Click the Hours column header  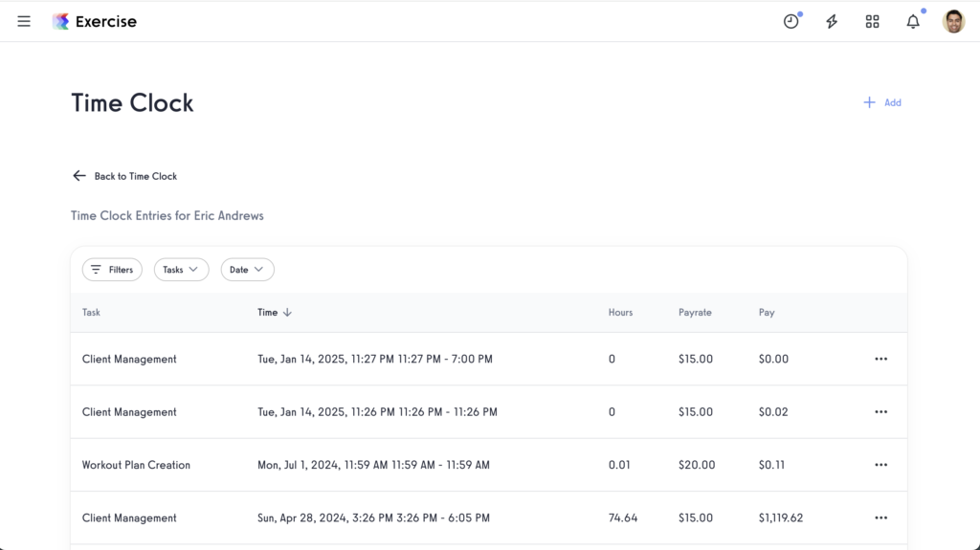[620, 313]
